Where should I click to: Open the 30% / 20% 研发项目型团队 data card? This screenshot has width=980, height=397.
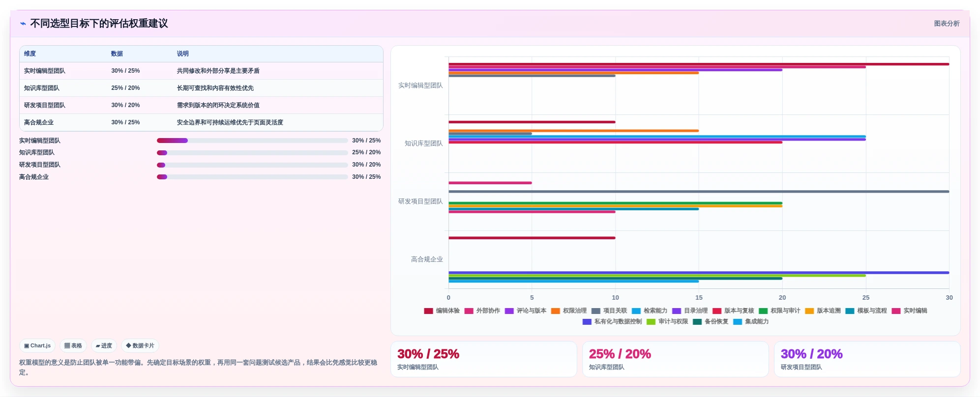tap(867, 359)
